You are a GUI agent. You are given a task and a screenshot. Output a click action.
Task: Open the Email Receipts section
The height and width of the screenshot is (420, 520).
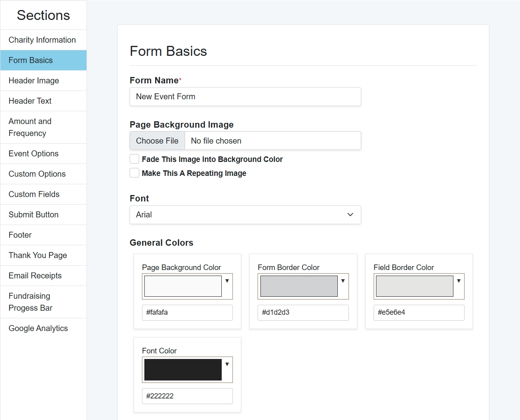coord(35,276)
